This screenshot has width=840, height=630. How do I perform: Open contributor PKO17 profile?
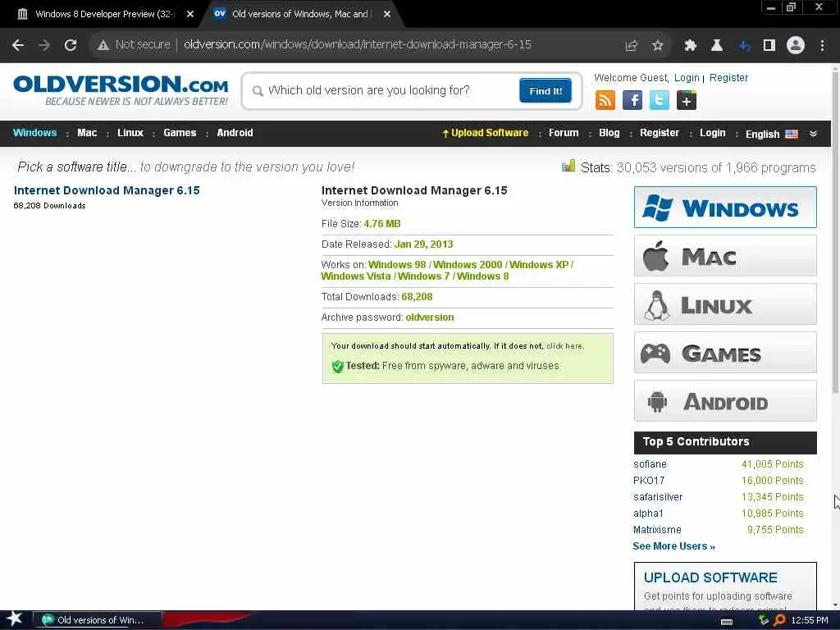(x=649, y=481)
